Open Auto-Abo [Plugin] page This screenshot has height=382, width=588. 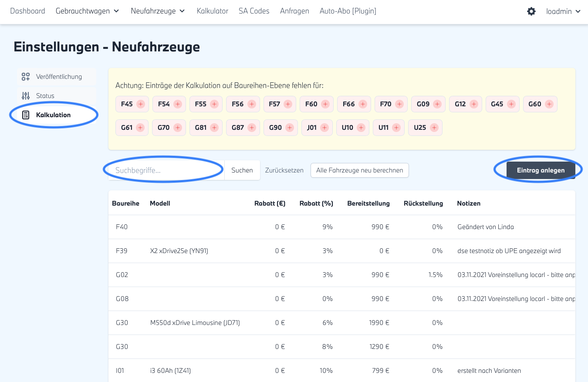(348, 11)
